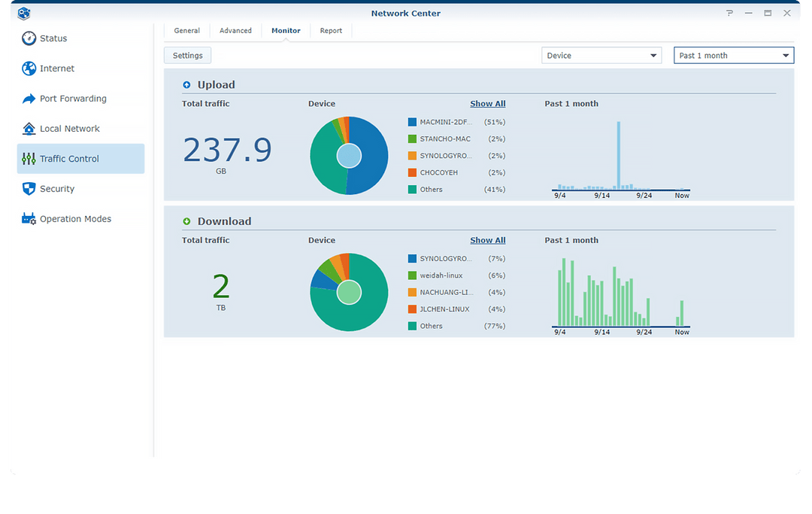This screenshot has height=514, width=812.
Task: Select the Operation Modes icon
Action: [29, 219]
